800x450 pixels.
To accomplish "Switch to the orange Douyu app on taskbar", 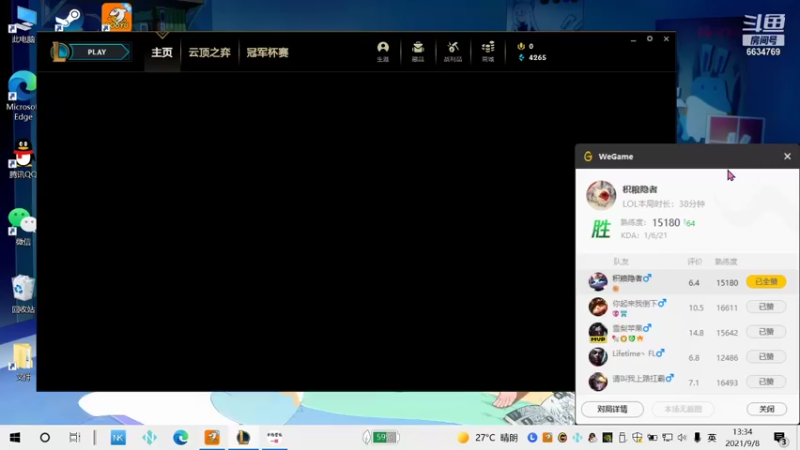I will (212, 437).
